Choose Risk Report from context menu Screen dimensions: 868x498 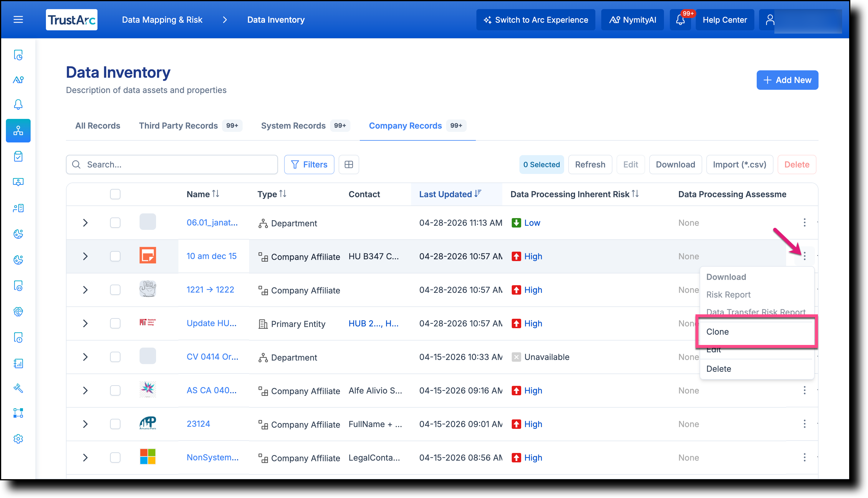coord(728,295)
